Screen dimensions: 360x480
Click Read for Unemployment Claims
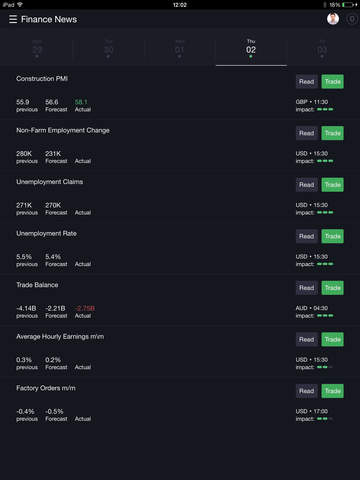[x=307, y=185]
